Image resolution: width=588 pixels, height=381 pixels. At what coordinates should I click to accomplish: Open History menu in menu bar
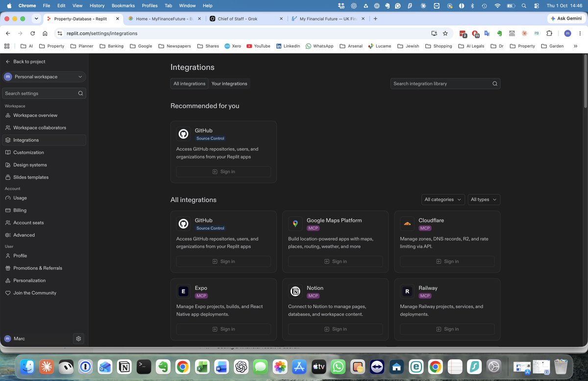(x=97, y=5)
